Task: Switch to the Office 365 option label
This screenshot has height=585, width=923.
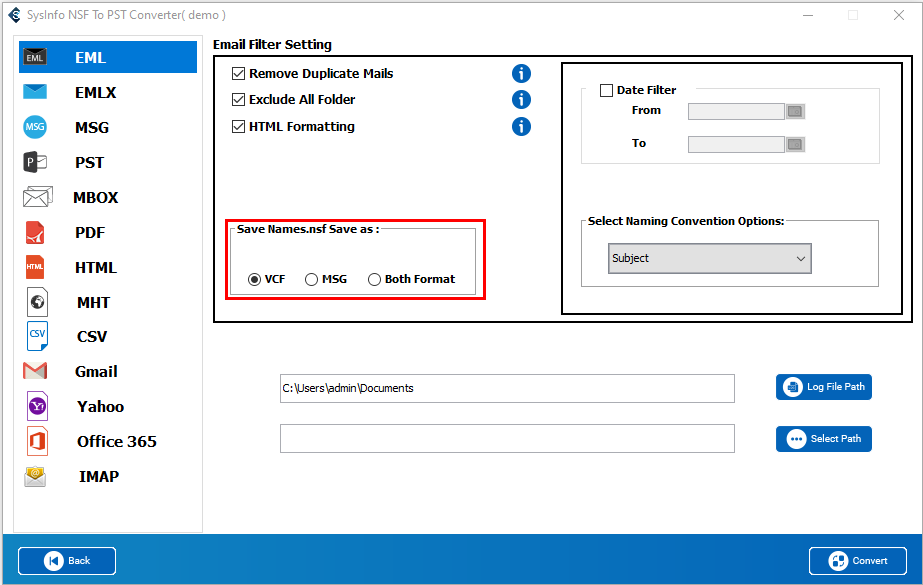Action: (x=117, y=441)
